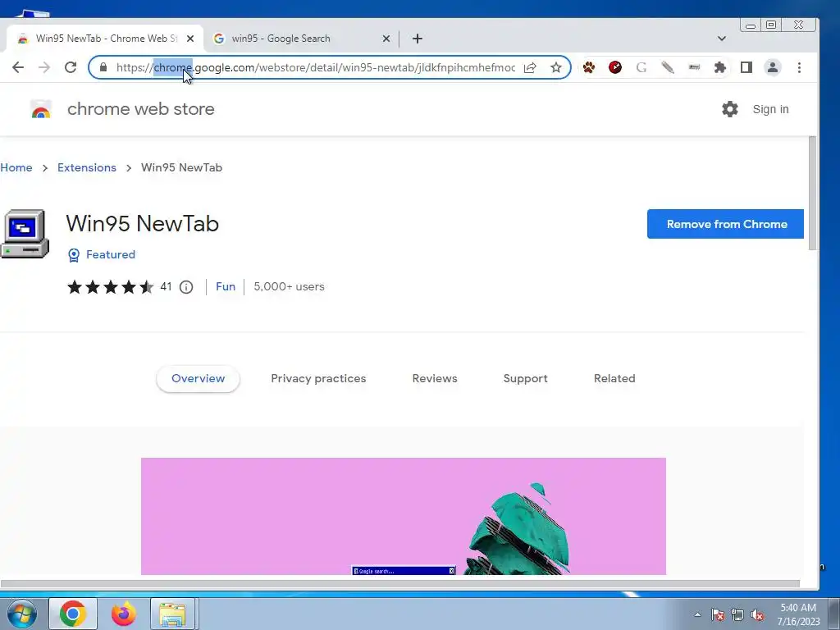
Task: Open the Fun category link
Action: click(x=226, y=286)
